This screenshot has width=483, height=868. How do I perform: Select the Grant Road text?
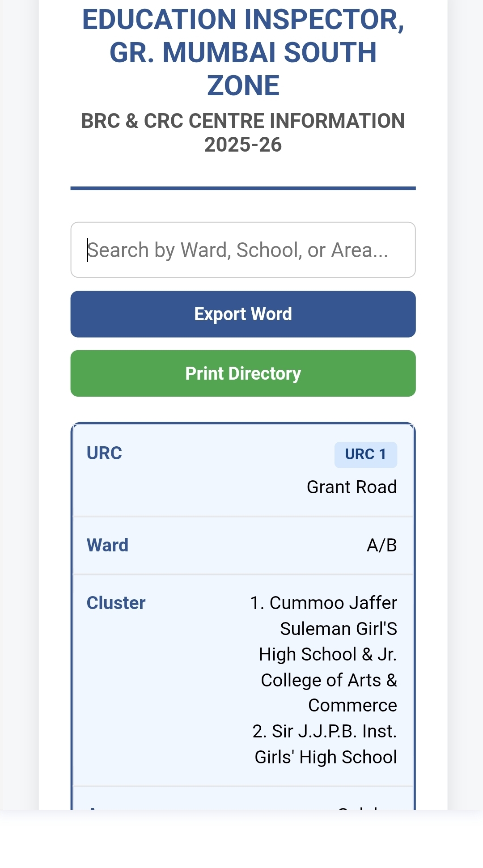pyautogui.click(x=352, y=487)
